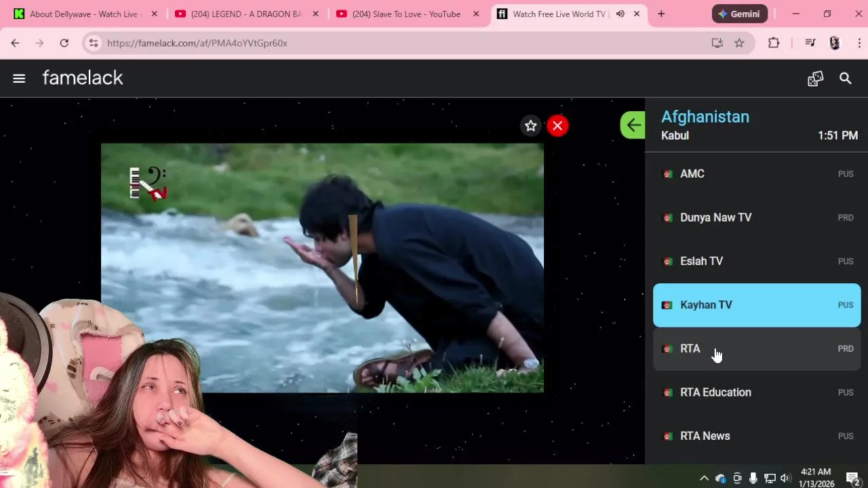The image size is (868, 488).
Task: Close the Slave To Love tab
Action: [476, 14]
